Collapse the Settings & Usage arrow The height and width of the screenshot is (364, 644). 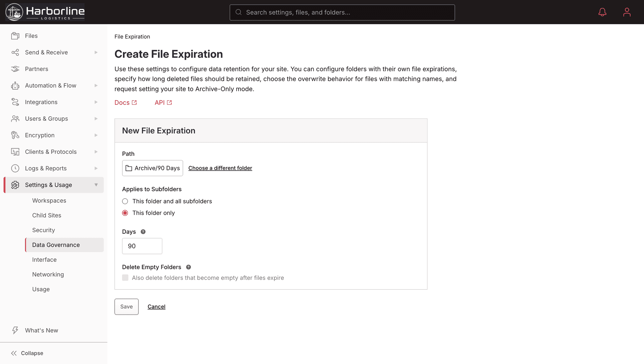pos(96,185)
